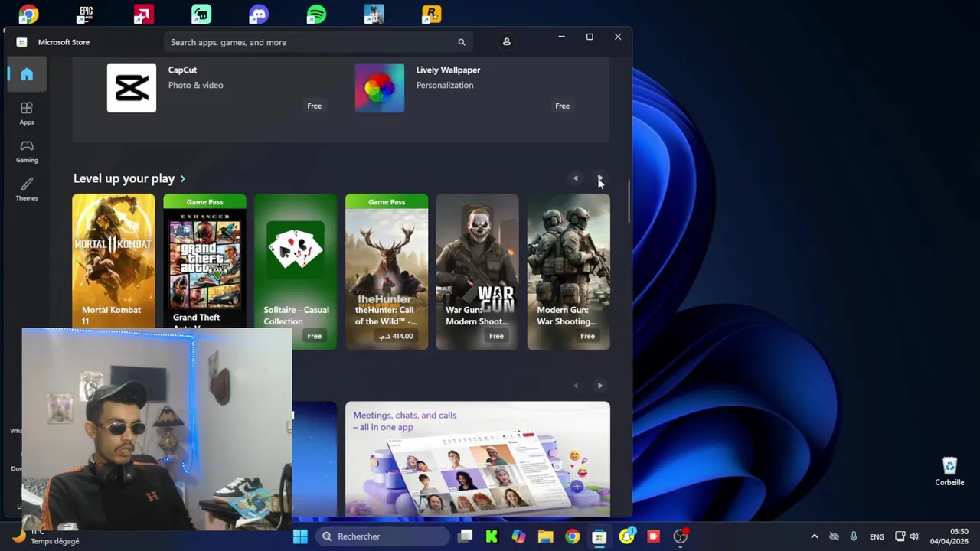Open the clock showing 03:50
This screenshot has width=980, height=551.
(x=948, y=536)
